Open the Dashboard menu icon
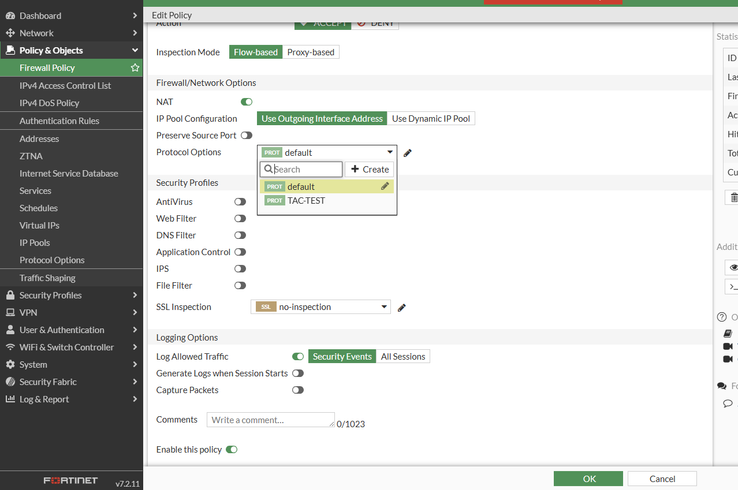Viewport: 738px width, 490px height. click(10, 16)
